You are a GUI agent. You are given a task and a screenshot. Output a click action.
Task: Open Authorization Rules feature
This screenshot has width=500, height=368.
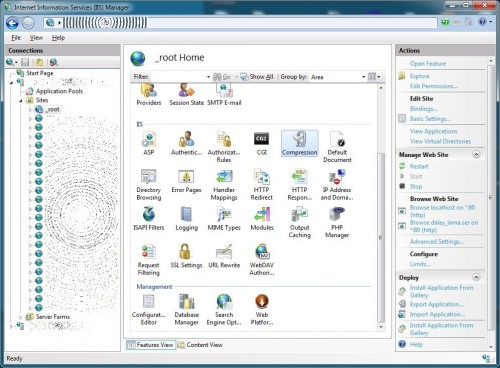pyautogui.click(x=224, y=147)
